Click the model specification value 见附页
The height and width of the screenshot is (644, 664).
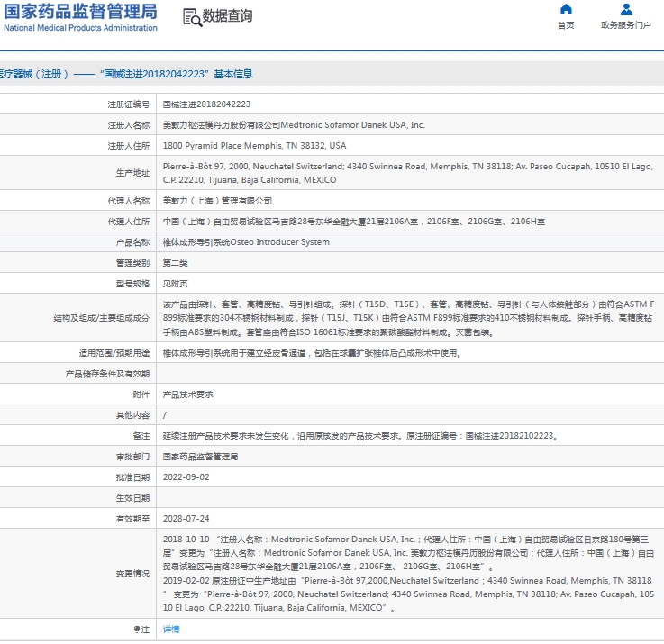176,284
